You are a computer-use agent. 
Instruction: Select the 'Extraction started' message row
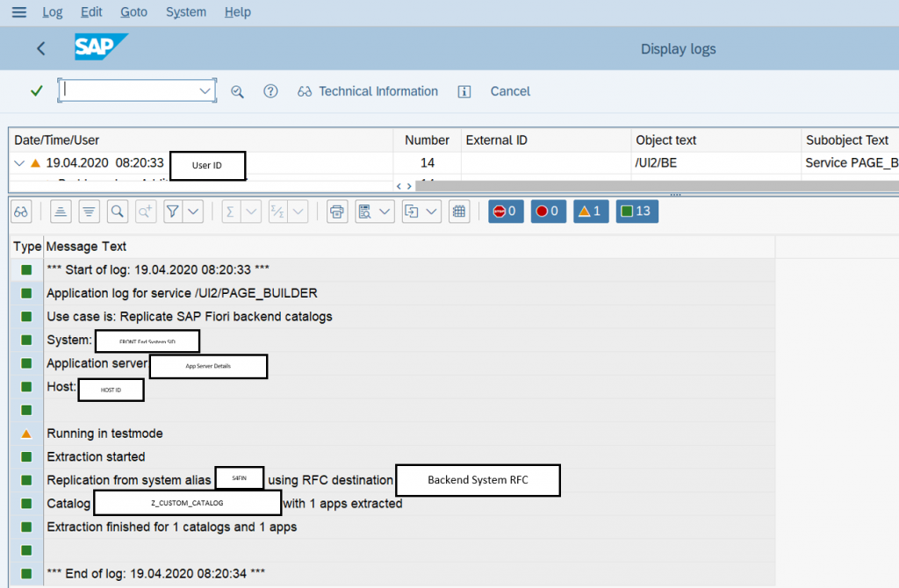pyautogui.click(x=392, y=457)
